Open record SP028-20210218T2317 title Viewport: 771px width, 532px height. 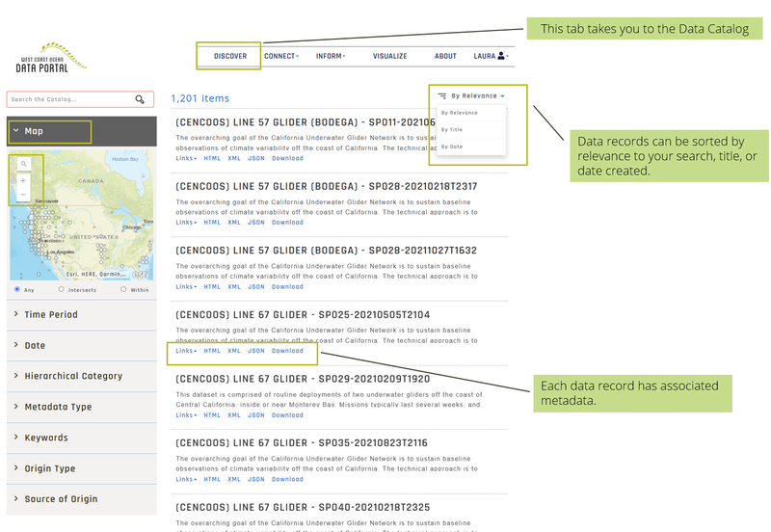[x=326, y=186]
